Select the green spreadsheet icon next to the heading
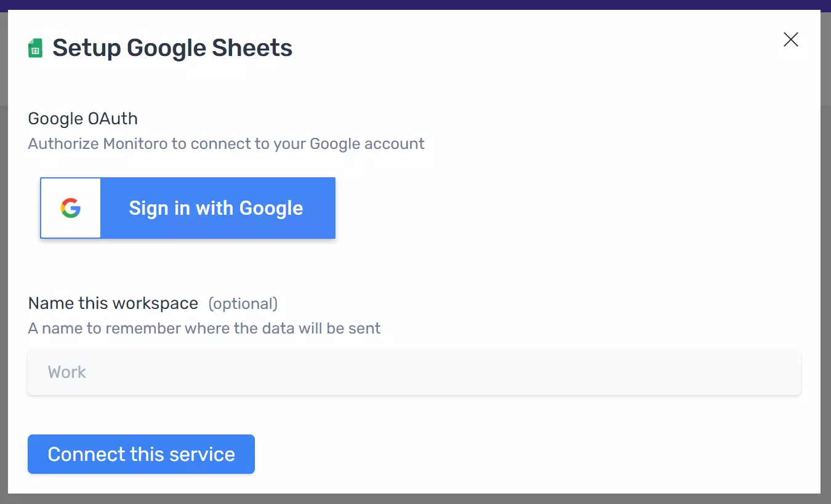The width and height of the screenshot is (831, 504). coord(35,47)
